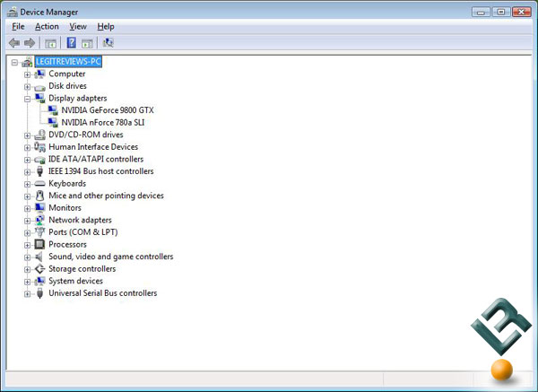
Task: Click the Forward arrow toolbar icon
Action: coord(30,43)
